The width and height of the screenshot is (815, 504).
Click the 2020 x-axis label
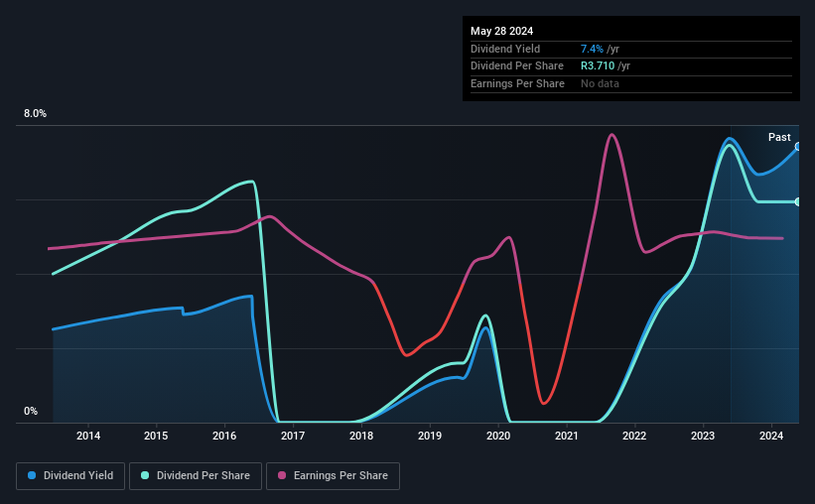tap(498, 436)
